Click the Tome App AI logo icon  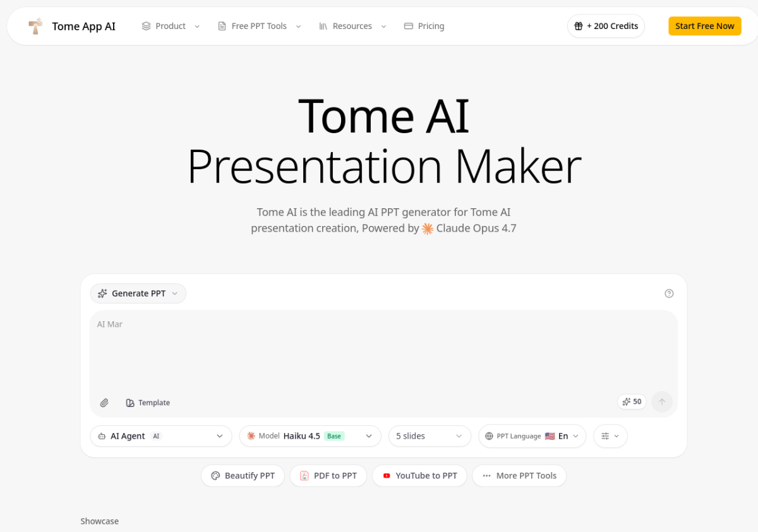[x=35, y=26]
